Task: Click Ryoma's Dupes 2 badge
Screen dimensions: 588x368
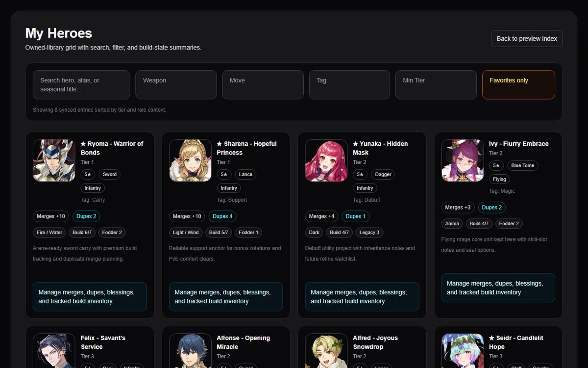Action: 86,216
